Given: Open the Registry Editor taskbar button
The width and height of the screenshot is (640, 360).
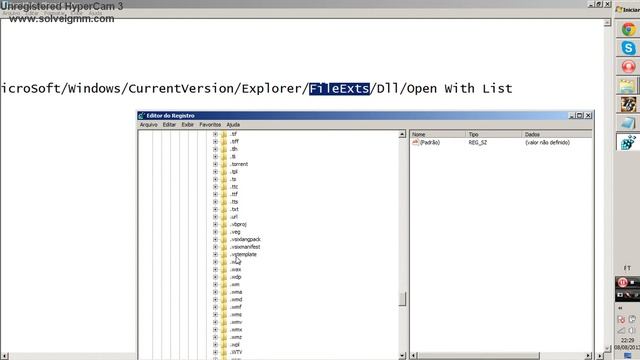Looking at the screenshot, I should click(628, 142).
